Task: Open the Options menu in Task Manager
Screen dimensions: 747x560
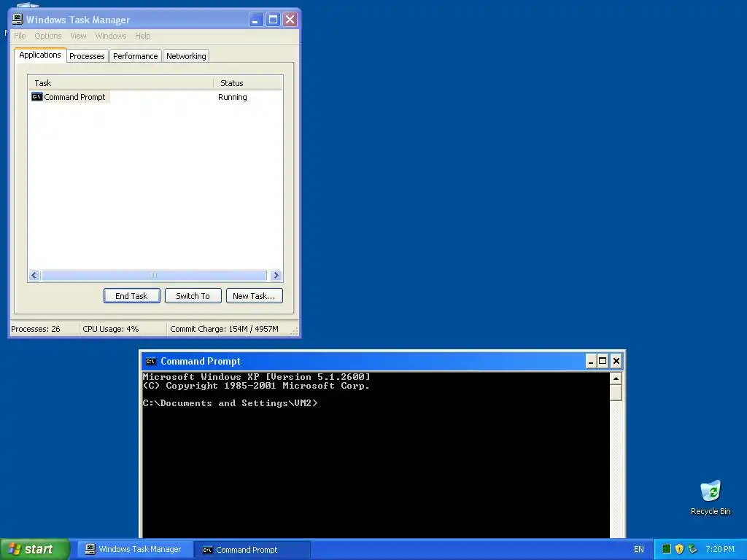Action: (x=48, y=36)
